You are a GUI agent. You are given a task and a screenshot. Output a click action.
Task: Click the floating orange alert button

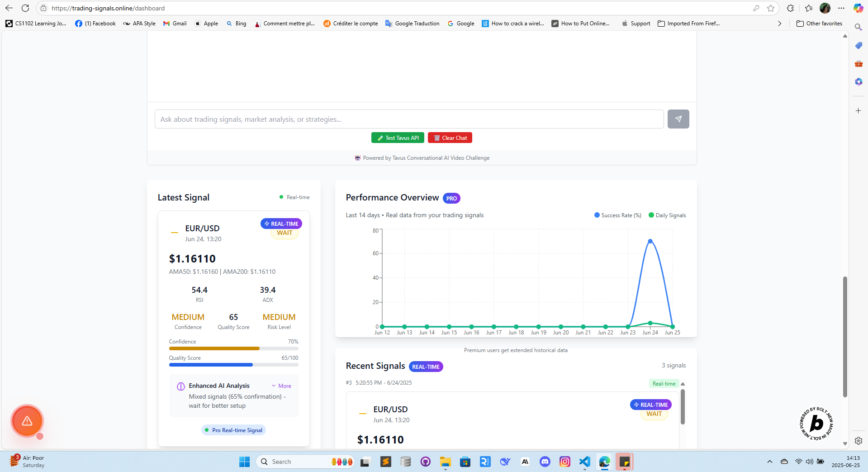[x=27, y=421]
